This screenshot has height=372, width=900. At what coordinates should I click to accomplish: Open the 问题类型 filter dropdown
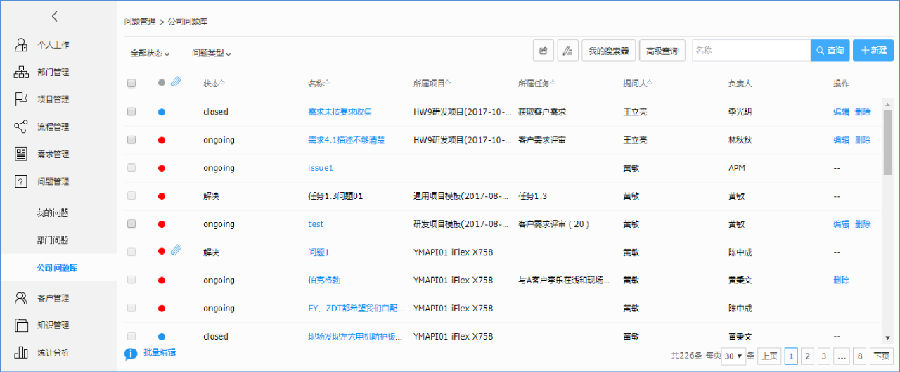[212, 53]
